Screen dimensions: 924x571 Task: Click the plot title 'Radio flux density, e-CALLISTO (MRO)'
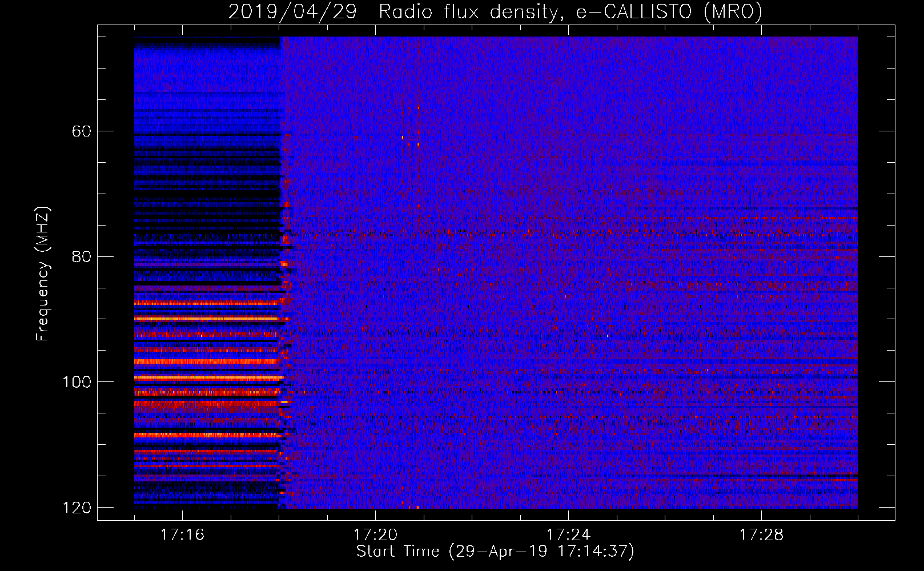point(571,11)
